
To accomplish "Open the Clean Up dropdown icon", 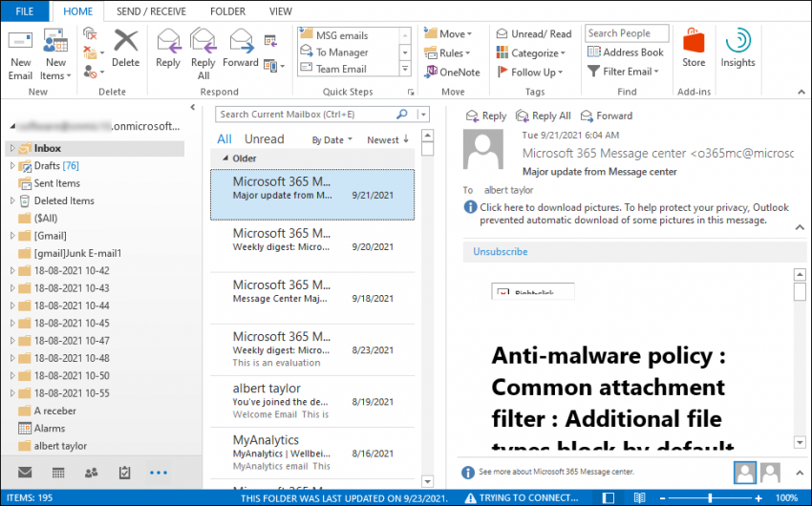I will click(94, 53).
